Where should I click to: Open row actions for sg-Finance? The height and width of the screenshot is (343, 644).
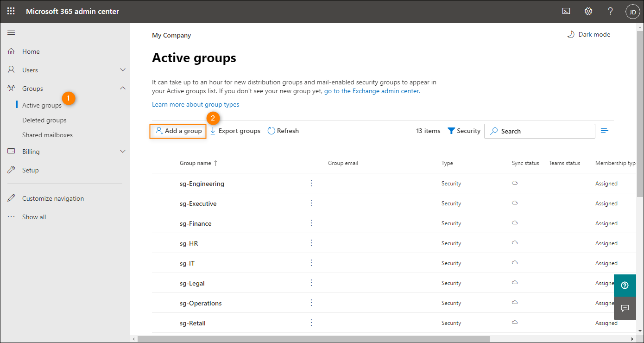coord(311,223)
